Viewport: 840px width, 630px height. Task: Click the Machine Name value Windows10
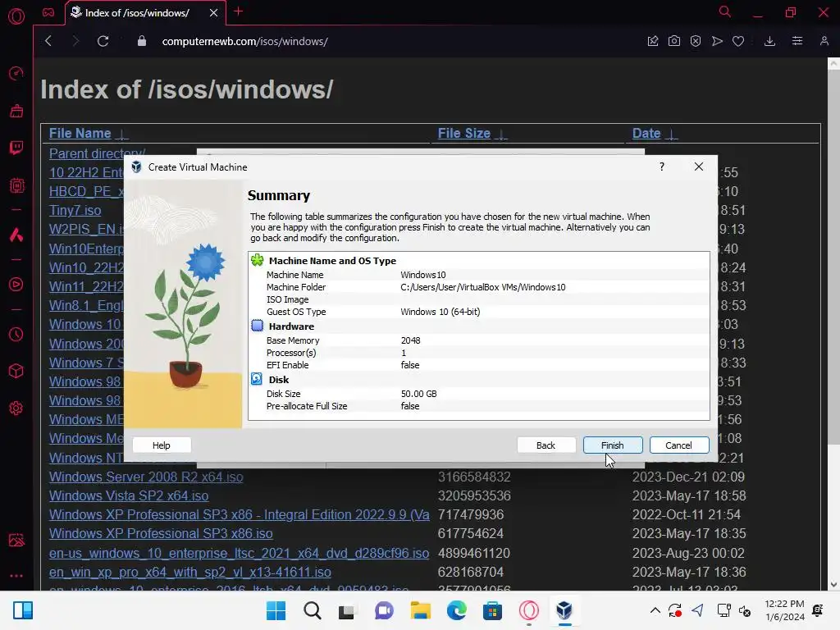(x=423, y=275)
